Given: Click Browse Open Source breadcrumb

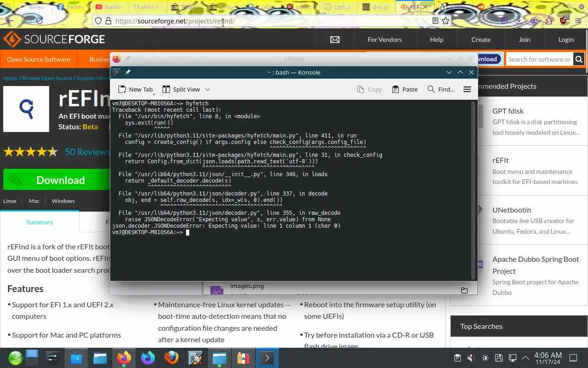Looking at the screenshot, I should [x=47, y=78].
